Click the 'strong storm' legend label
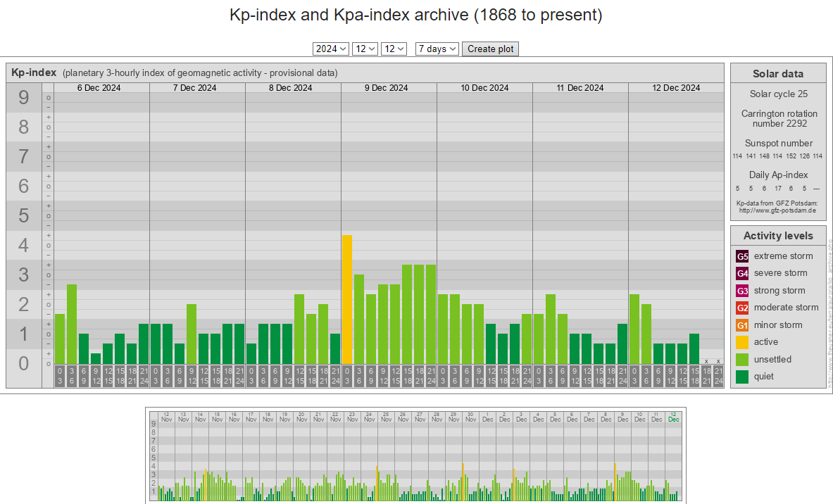This screenshot has width=833, height=504. point(779,291)
